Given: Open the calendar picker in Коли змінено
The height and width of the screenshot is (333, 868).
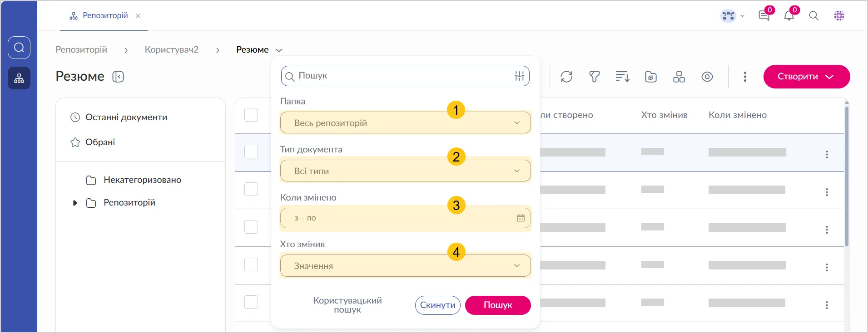Looking at the screenshot, I should pyautogui.click(x=521, y=218).
